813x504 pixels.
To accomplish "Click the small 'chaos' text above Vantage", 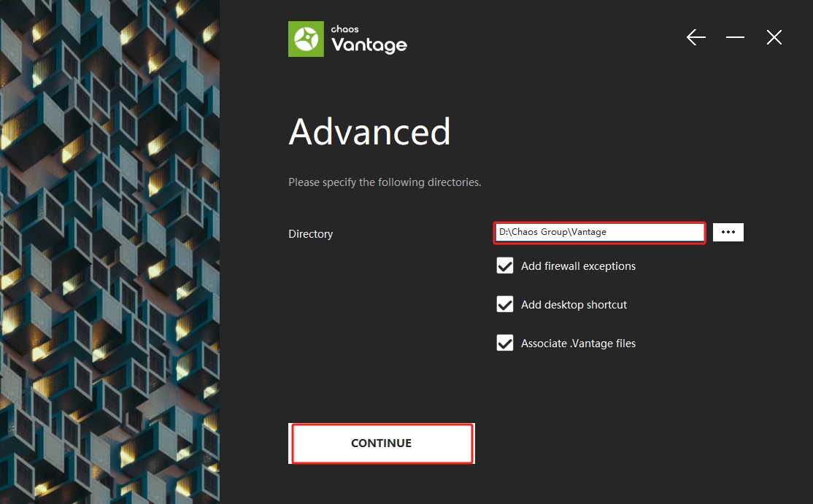I will 344,29.
